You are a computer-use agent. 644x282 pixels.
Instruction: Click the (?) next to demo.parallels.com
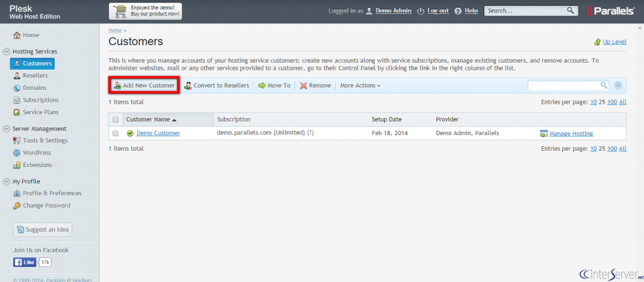pyautogui.click(x=311, y=133)
